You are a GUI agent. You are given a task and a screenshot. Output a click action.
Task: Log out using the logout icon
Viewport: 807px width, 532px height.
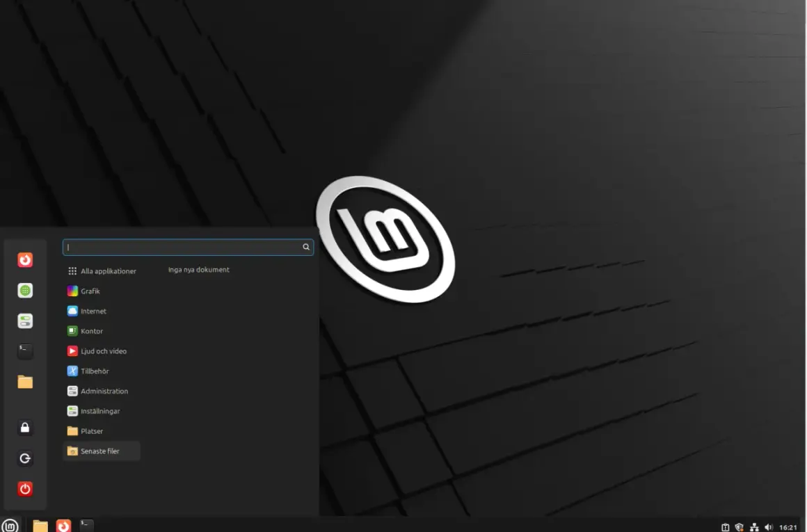(25, 458)
